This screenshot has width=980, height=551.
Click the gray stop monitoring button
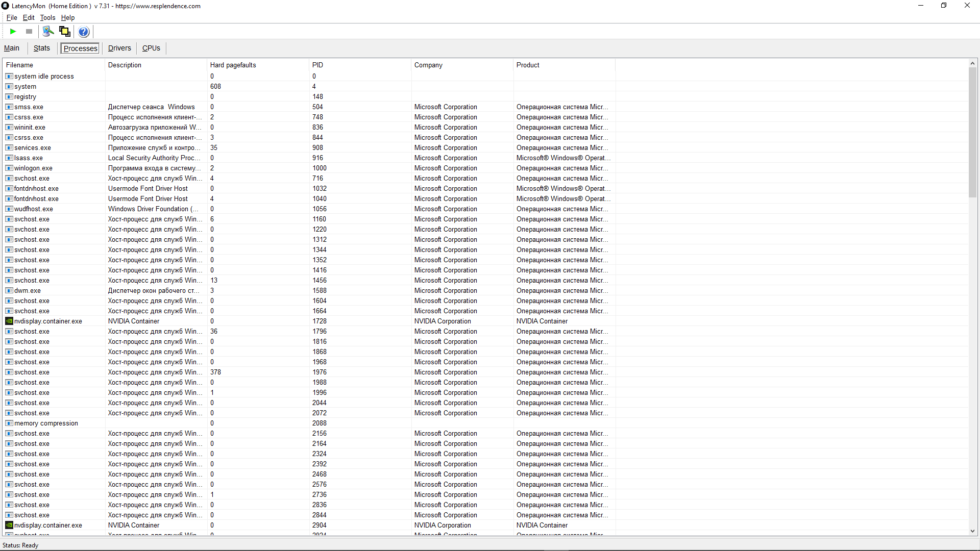pos(29,32)
